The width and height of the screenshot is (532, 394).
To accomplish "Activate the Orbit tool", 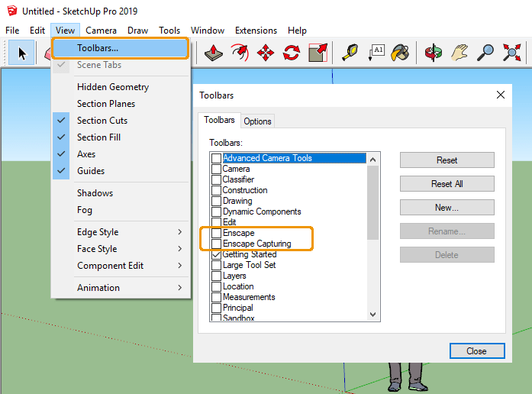I will 434,53.
